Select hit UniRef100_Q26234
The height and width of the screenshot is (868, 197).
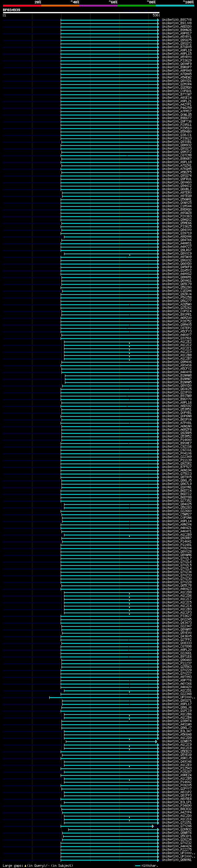click(177, 839)
